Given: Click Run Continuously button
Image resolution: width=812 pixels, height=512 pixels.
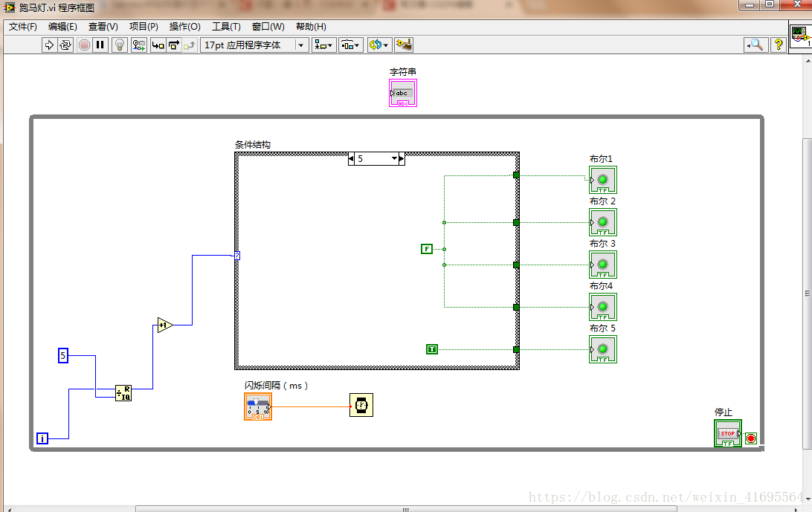Looking at the screenshot, I should (x=66, y=45).
